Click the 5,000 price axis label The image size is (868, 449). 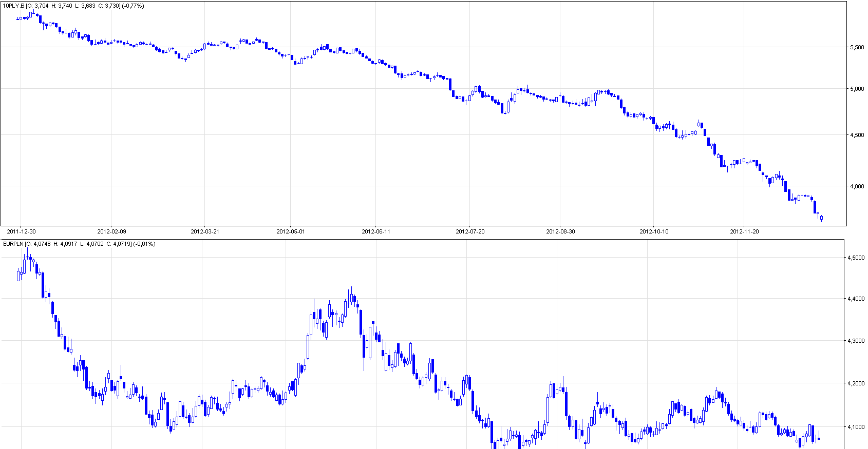857,89
